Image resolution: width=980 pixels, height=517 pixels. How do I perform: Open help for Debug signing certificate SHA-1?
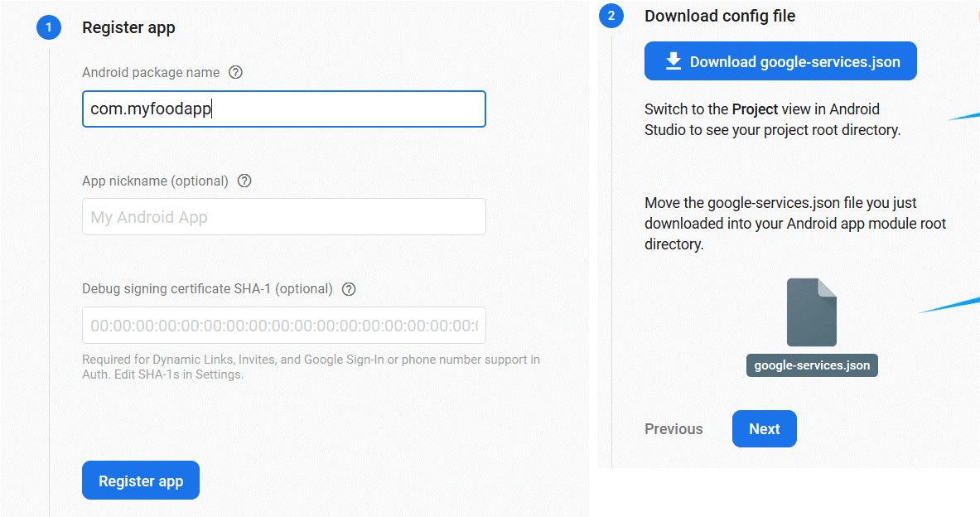[348, 289]
